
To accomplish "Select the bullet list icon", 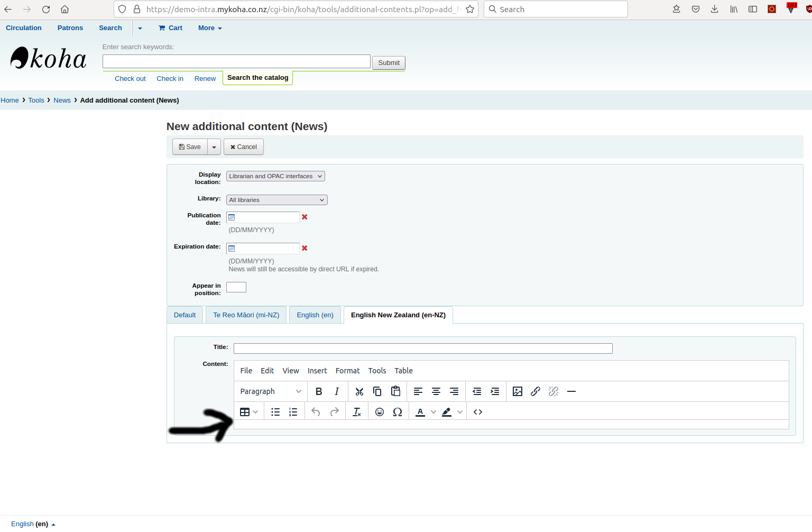I will [275, 412].
